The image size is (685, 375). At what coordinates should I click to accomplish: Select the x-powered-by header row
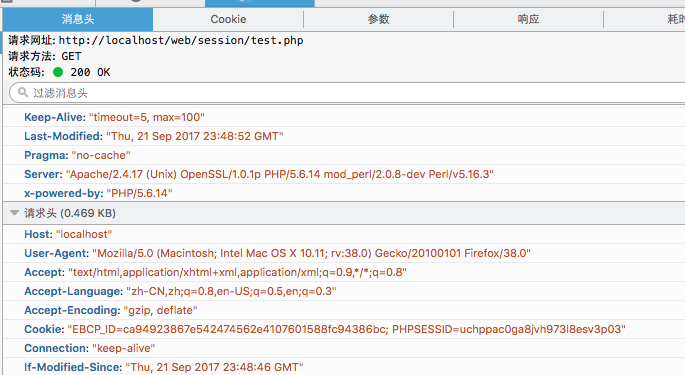pos(344,193)
